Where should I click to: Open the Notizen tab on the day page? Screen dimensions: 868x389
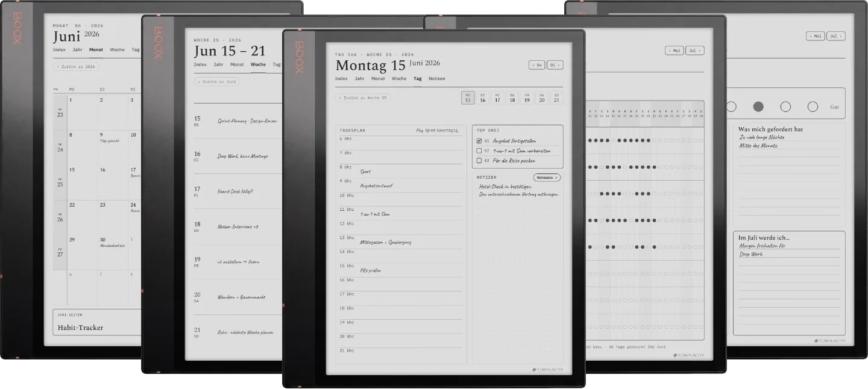(437, 79)
